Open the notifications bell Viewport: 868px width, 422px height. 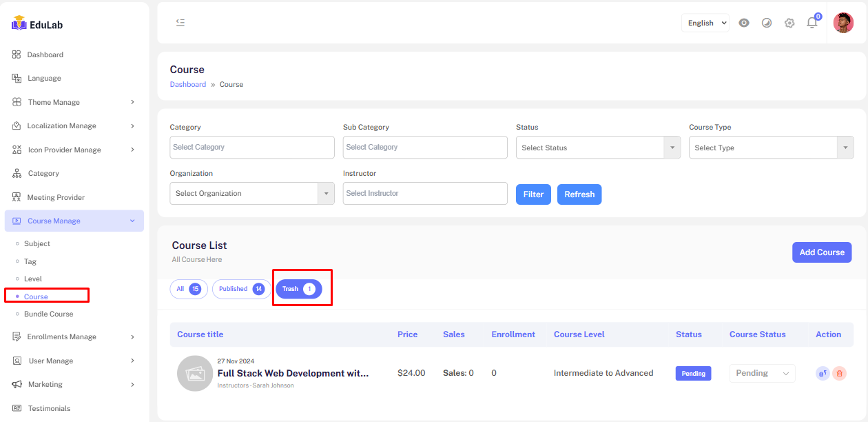click(x=812, y=23)
